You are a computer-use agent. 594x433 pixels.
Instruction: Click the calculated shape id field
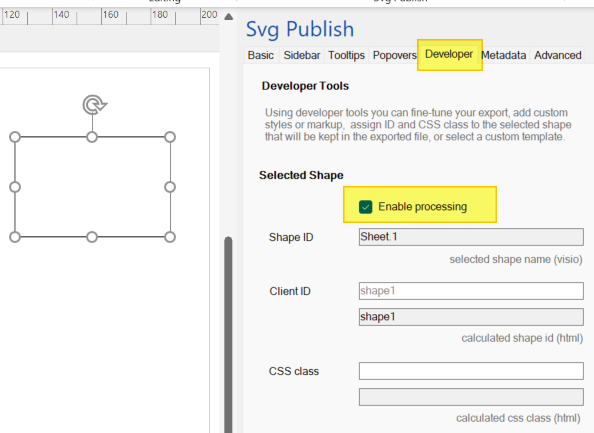click(471, 317)
